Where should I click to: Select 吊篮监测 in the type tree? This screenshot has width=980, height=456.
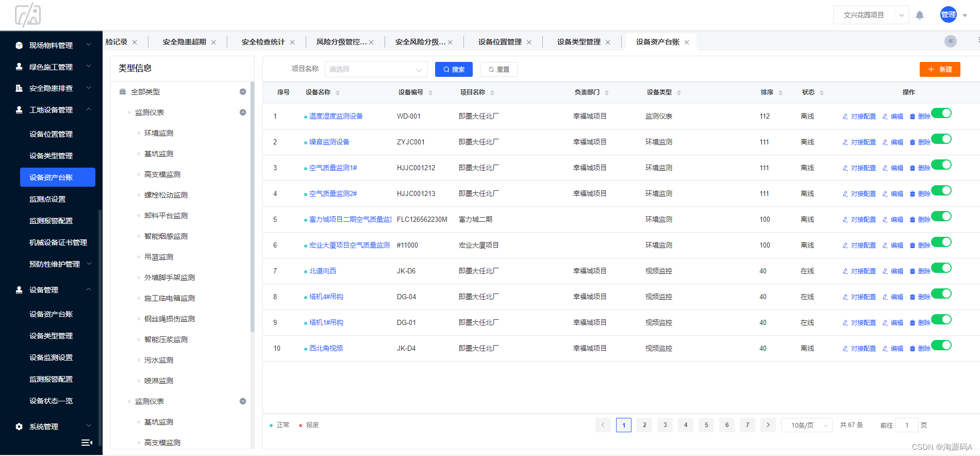(159, 257)
